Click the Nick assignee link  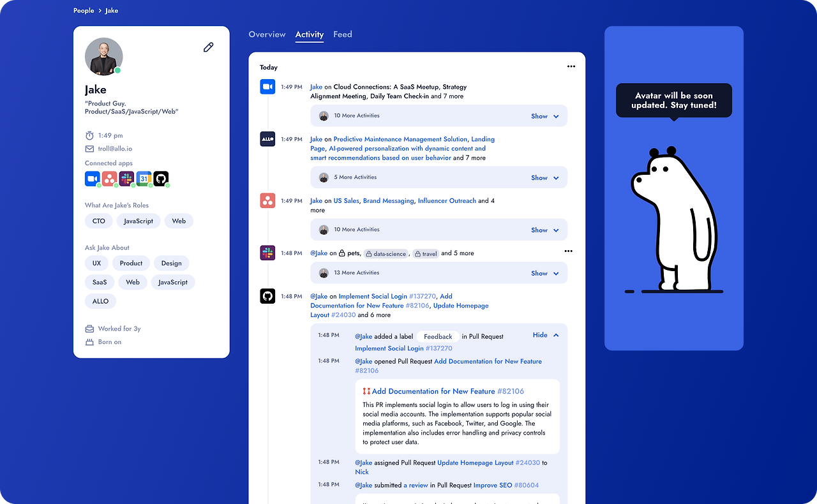(362, 472)
